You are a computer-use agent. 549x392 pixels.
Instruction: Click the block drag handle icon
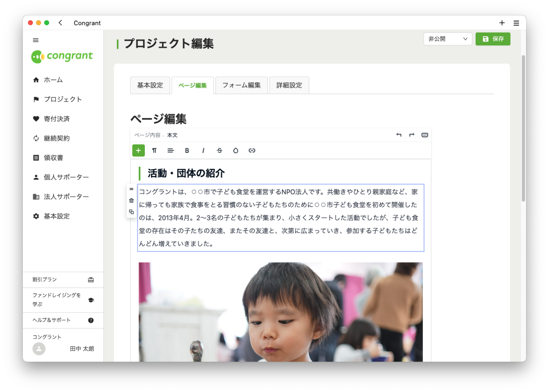131,189
